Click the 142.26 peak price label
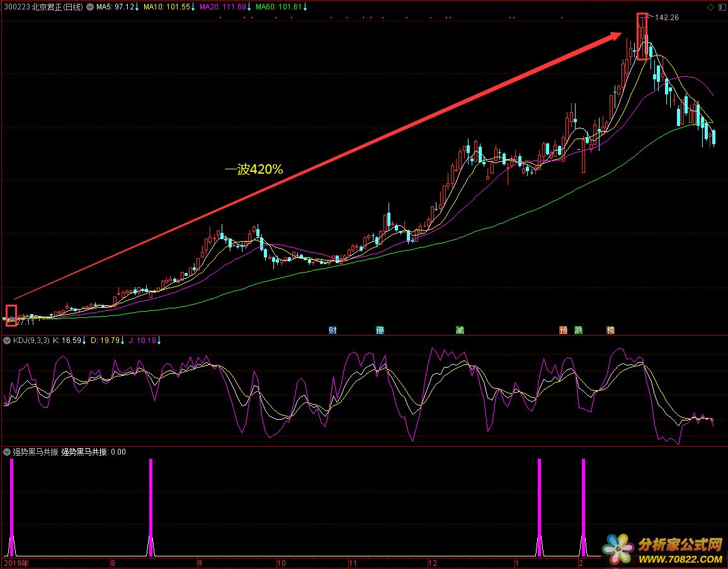728x569 pixels. [x=666, y=18]
